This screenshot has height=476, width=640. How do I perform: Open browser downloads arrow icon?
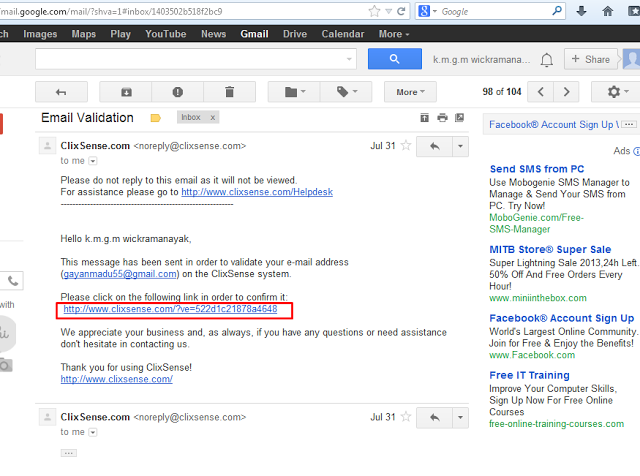581,11
